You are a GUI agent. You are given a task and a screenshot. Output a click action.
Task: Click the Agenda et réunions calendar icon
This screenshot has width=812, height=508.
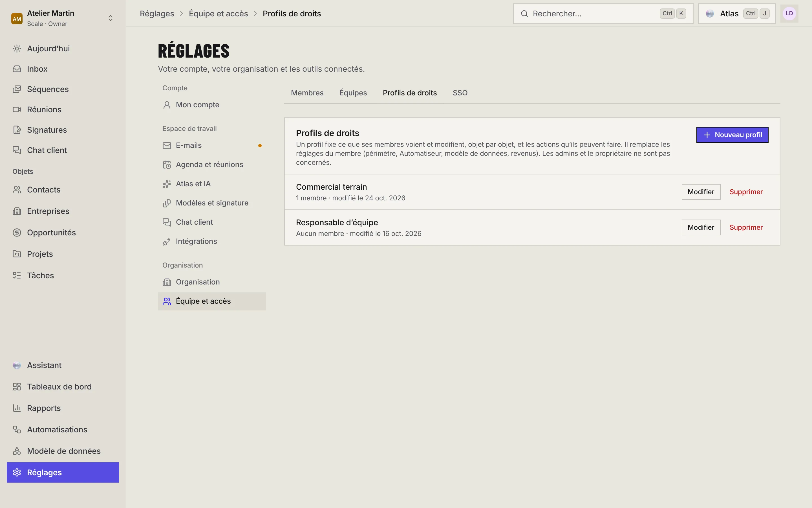pyautogui.click(x=167, y=165)
